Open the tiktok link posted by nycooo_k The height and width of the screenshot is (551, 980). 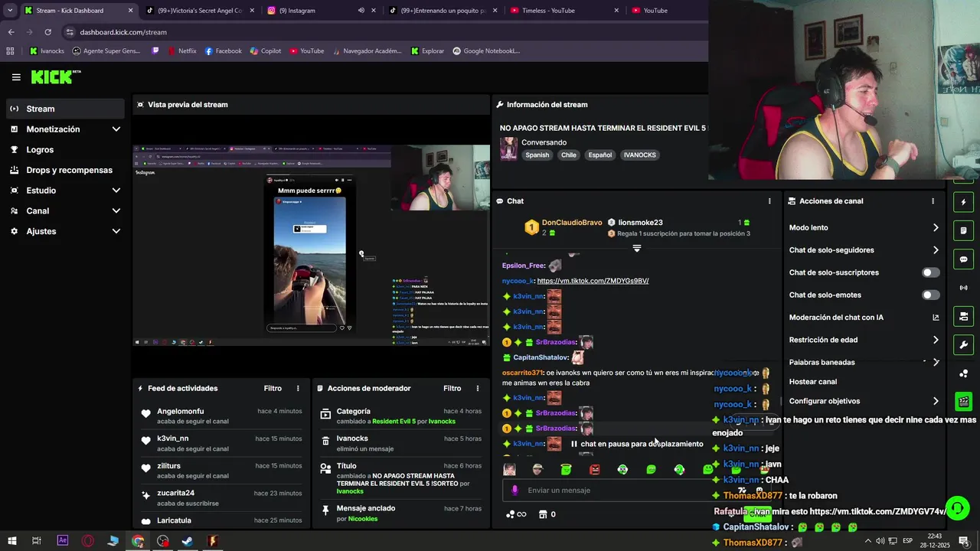point(593,281)
